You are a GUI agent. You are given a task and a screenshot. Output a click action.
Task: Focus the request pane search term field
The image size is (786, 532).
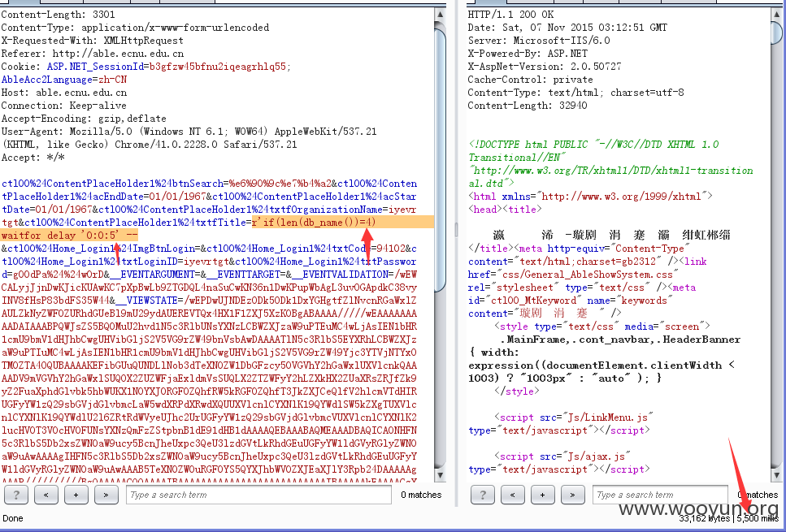coord(258,495)
